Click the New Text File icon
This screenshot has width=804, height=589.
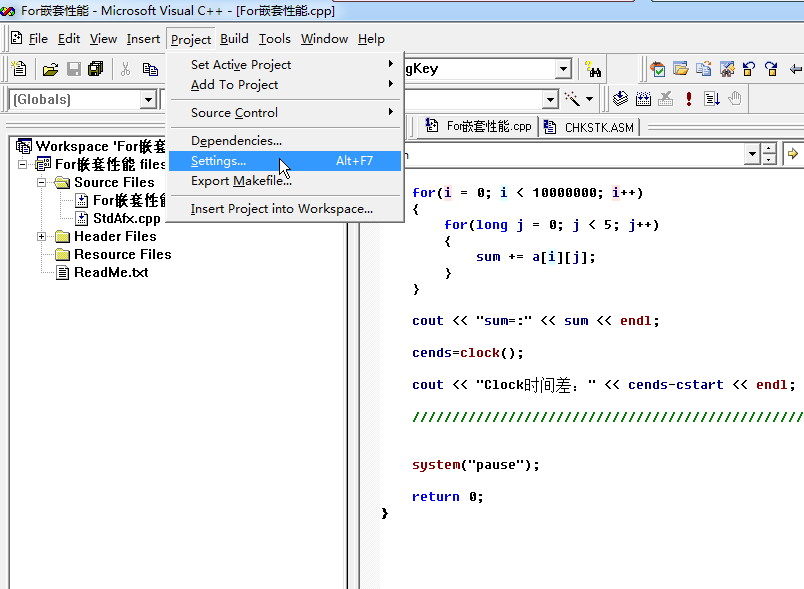click(19, 69)
